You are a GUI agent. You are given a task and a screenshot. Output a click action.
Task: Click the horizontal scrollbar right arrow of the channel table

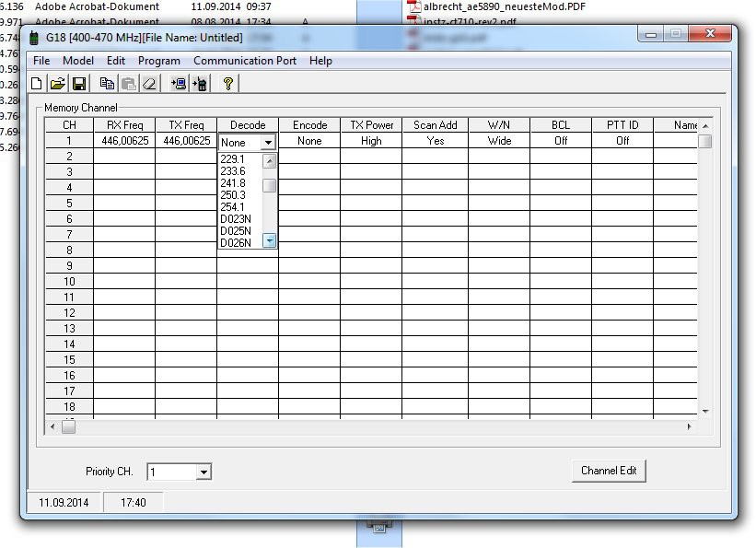tap(689, 427)
